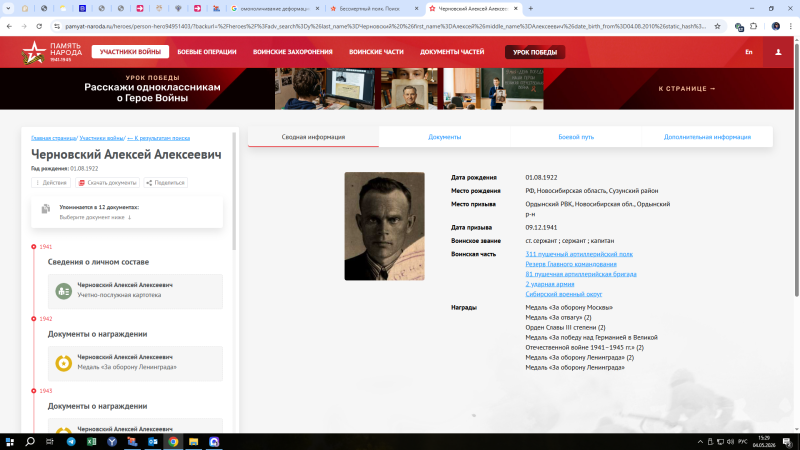Return via К результатам поиска link
This screenshot has width=800, height=450.
pyautogui.click(x=159, y=138)
